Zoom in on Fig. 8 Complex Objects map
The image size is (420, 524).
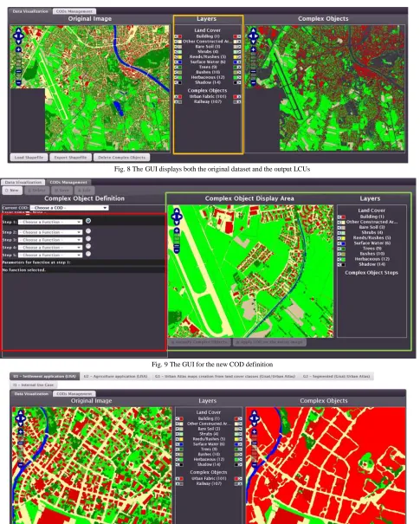point(253,49)
